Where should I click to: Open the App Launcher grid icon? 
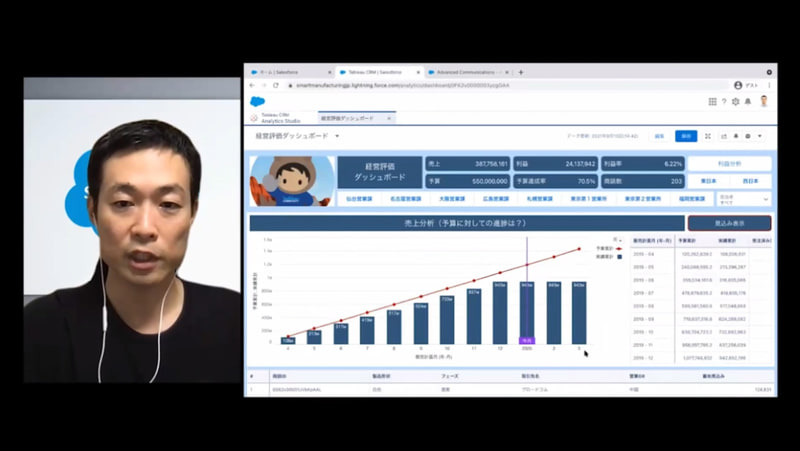click(x=712, y=102)
